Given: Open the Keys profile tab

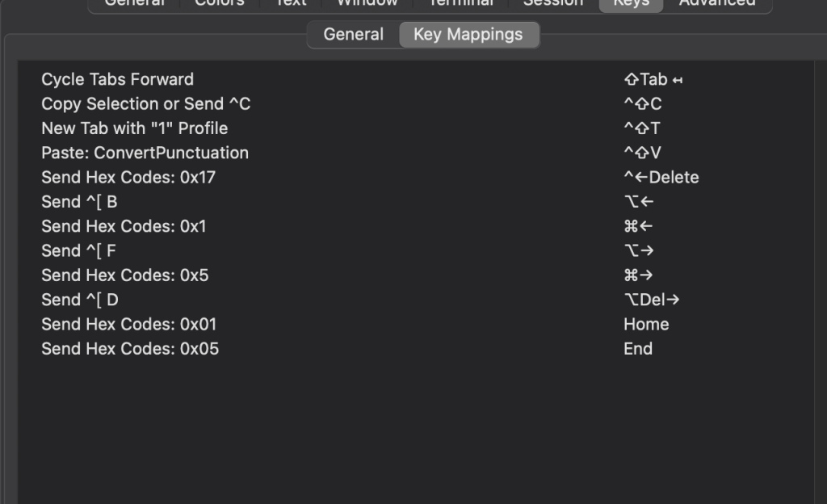Looking at the screenshot, I should pyautogui.click(x=632, y=3).
